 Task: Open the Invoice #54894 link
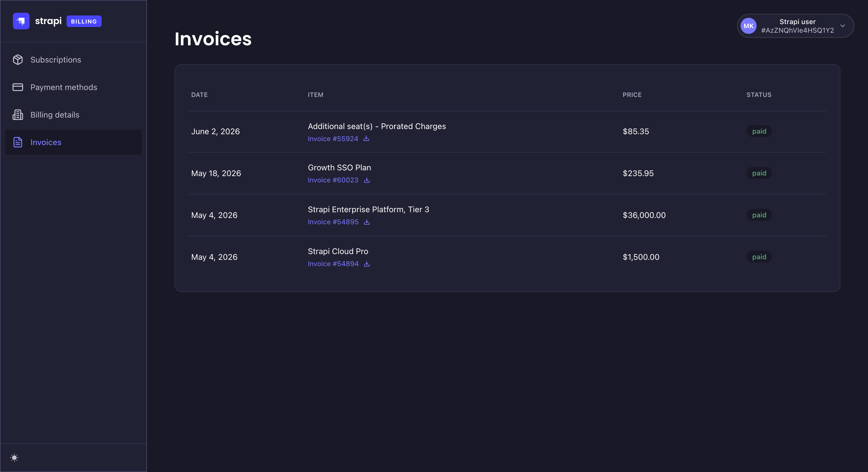(x=333, y=264)
